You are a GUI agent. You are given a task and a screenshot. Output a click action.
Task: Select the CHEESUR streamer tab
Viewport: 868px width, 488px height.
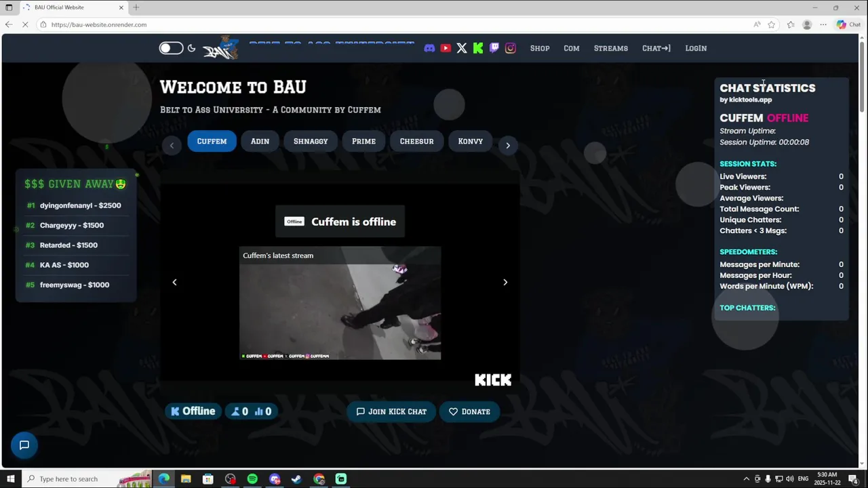416,141
